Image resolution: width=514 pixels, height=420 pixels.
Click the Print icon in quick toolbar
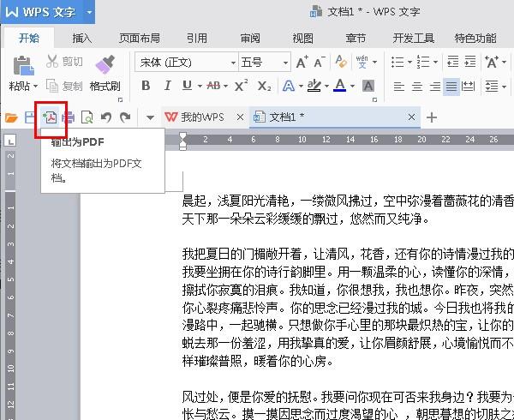pyautogui.click(x=69, y=117)
